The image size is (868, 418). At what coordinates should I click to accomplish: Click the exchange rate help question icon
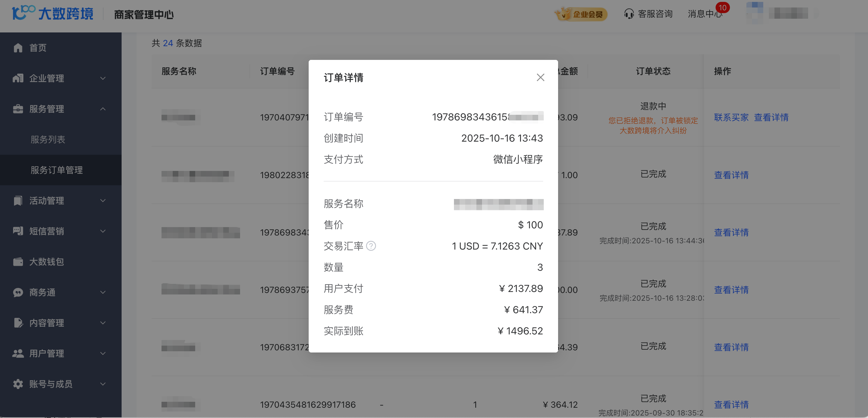pyautogui.click(x=371, y=246)
